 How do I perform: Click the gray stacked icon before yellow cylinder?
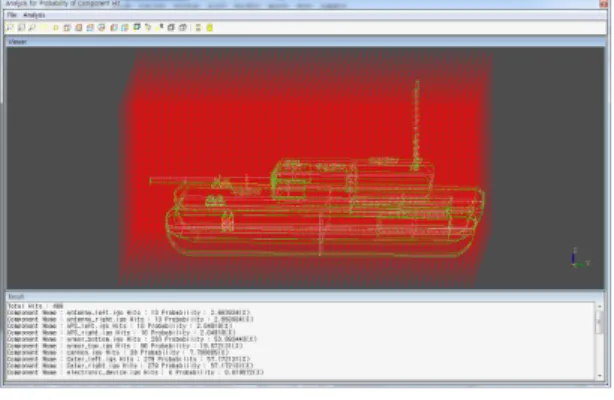pos(198,28)
